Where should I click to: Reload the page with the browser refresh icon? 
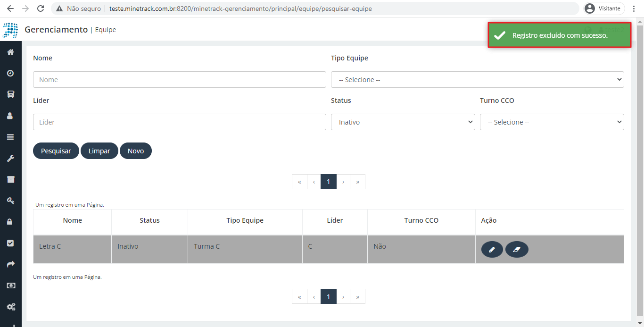point(41,8)
